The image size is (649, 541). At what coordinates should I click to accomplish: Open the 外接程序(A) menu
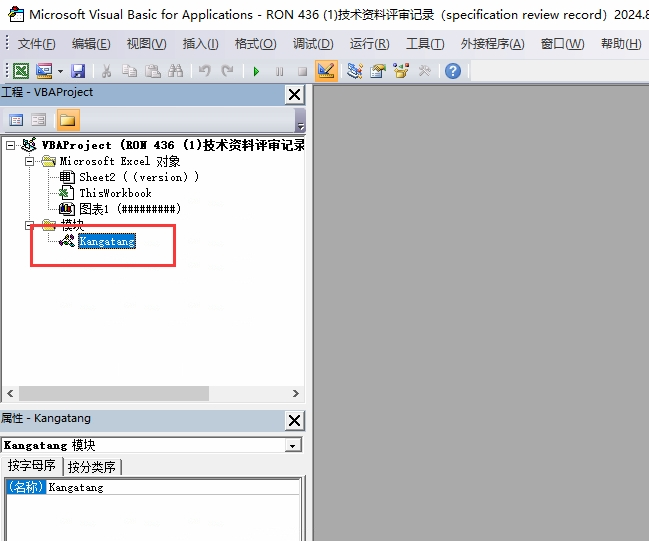pos(493,43)
